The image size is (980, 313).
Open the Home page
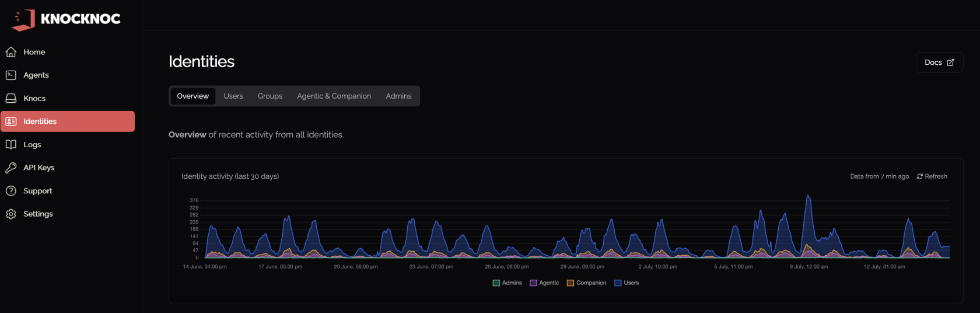[x=68, y=52]
